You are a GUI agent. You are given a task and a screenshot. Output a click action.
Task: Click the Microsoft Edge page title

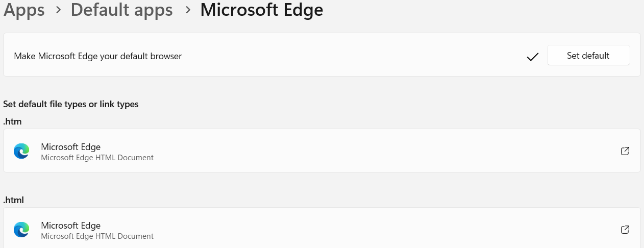click(261, 10)
